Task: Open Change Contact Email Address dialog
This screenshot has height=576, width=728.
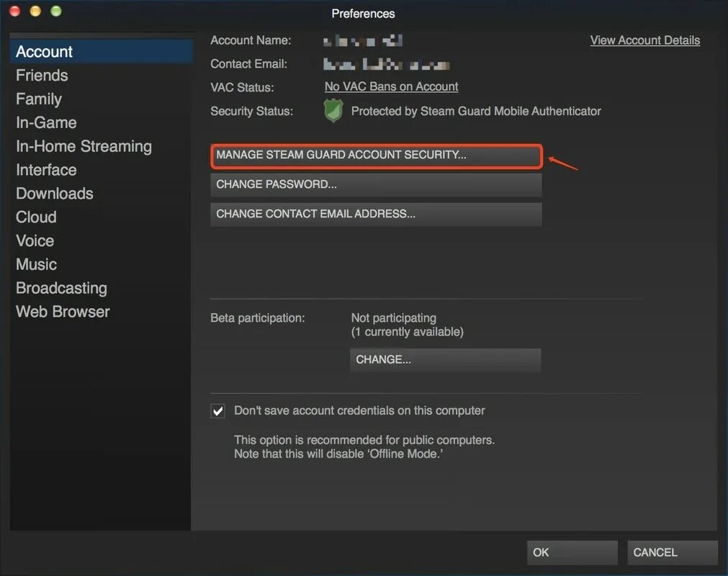Action: 376,215
